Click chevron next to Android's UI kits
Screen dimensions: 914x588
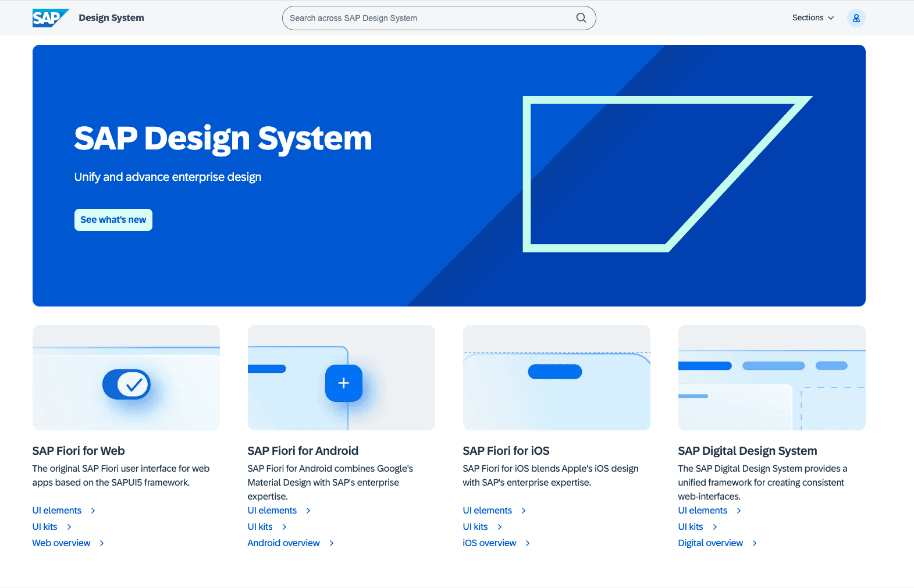pyautogui.click(x=284, y=527)
